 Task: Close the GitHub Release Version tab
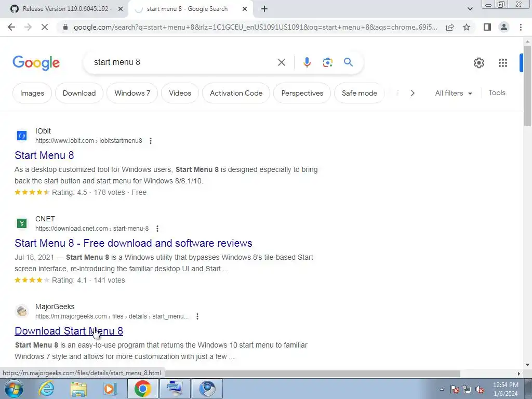[x=120, y=9]
